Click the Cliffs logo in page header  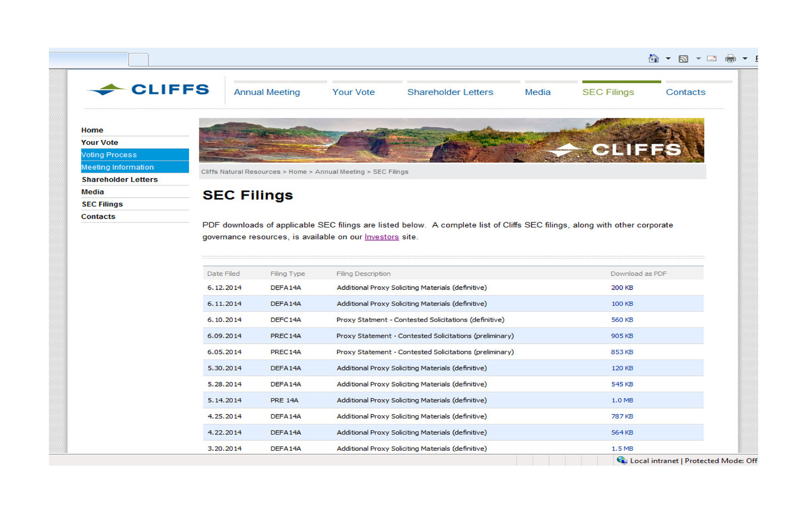148,89
